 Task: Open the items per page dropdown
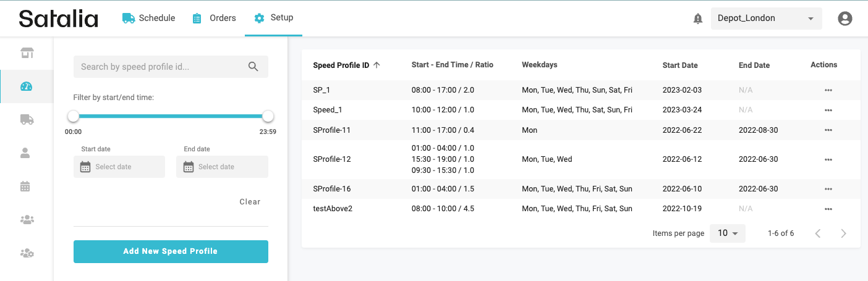click(x=728, y=233)
